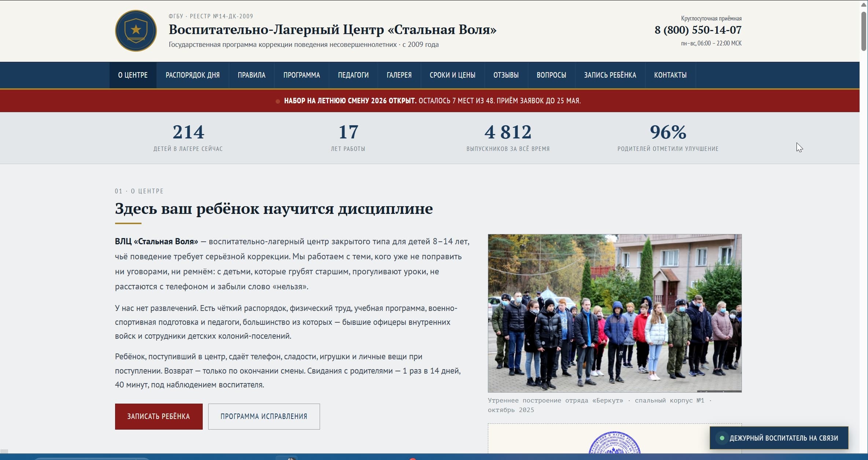Click «Программа исправления» outlined button
Image resolution: width=868 pixels, height=460 pixels.
(264, 416)
